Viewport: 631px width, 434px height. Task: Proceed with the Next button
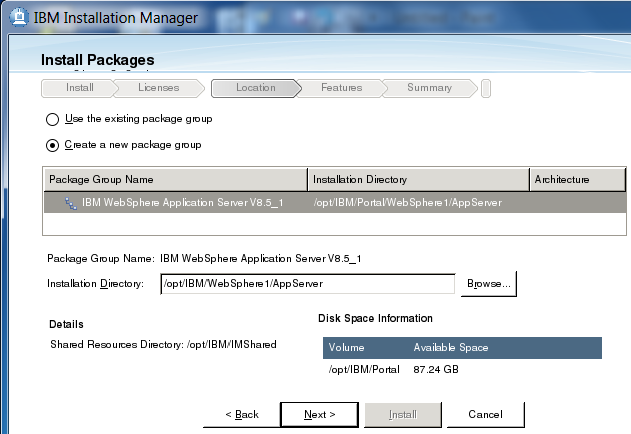click(x=320, y=414)
